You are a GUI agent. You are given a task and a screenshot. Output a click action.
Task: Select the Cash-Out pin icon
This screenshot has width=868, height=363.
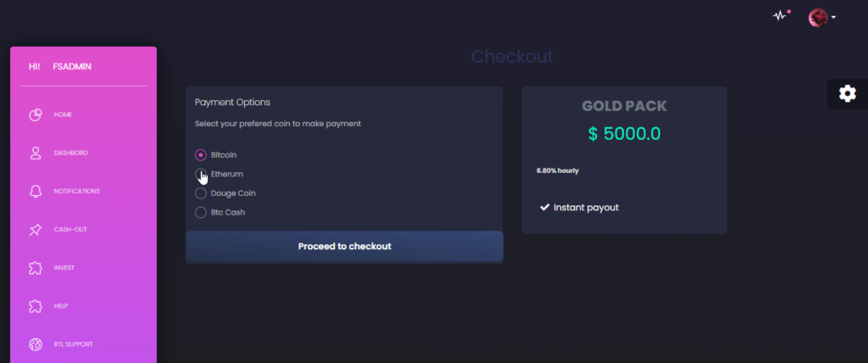(x=36, y=230)
